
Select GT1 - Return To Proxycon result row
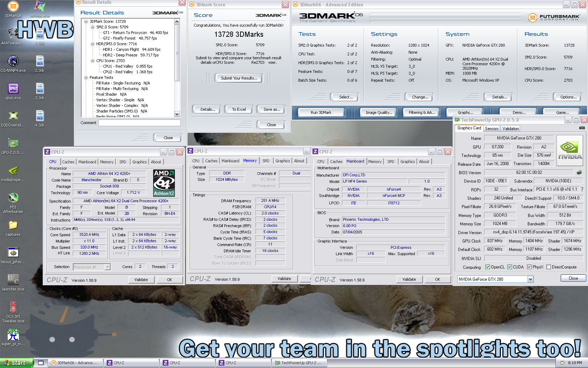click(x=135, y=33)
